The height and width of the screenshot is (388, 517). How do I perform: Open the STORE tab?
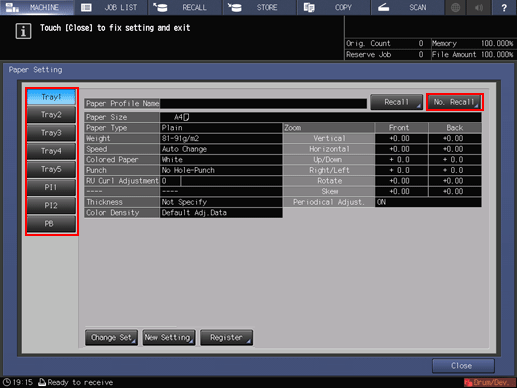(x=259, y=7)
